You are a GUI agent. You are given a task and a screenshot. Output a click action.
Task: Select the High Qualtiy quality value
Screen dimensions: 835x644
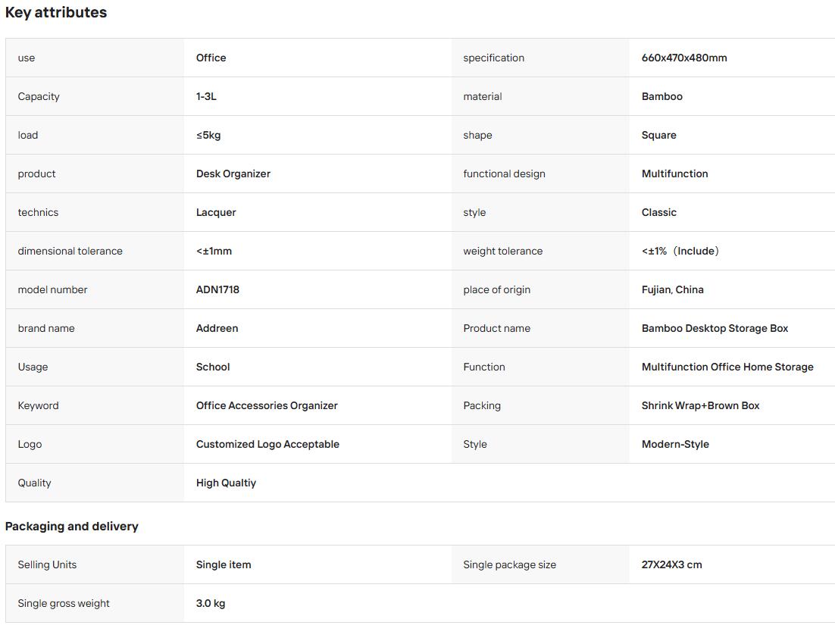point(226,483)
